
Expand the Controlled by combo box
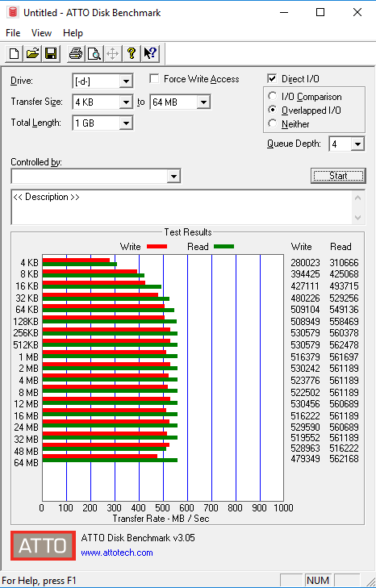click(173, 177)
